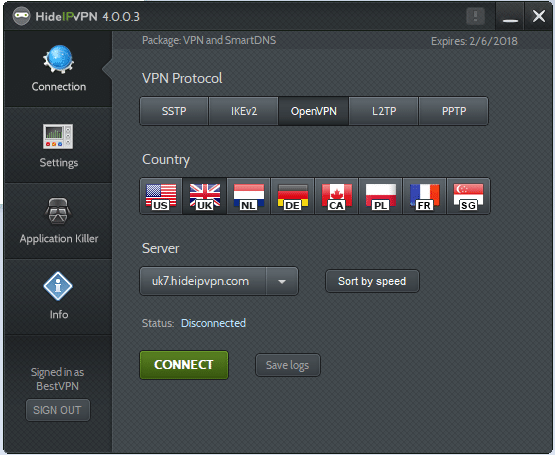Choose the PPTP protocol

454,111
